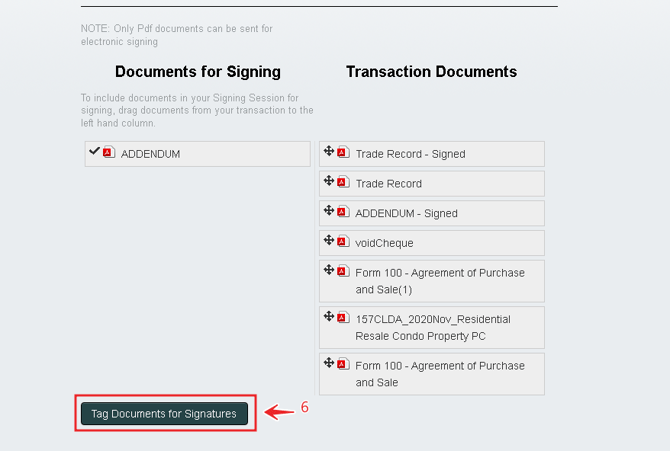670x451 pixels.
Task: Click PDF icon for Form 100 Agreement(1)
Action: click(342, 272)
